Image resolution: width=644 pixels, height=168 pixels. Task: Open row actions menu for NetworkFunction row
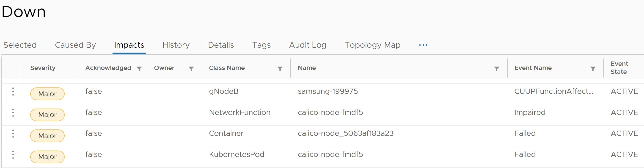pos(13,113)
